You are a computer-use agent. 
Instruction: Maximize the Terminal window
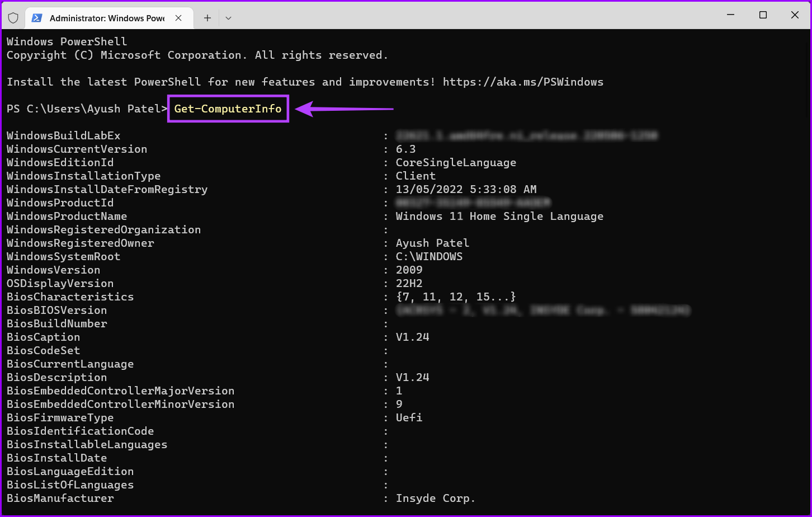[x=763, y=15]
